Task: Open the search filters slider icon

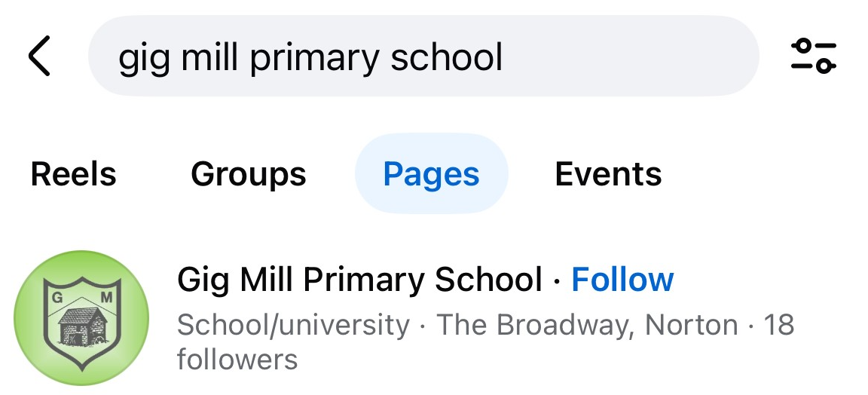Action: [x=813, y=57]
